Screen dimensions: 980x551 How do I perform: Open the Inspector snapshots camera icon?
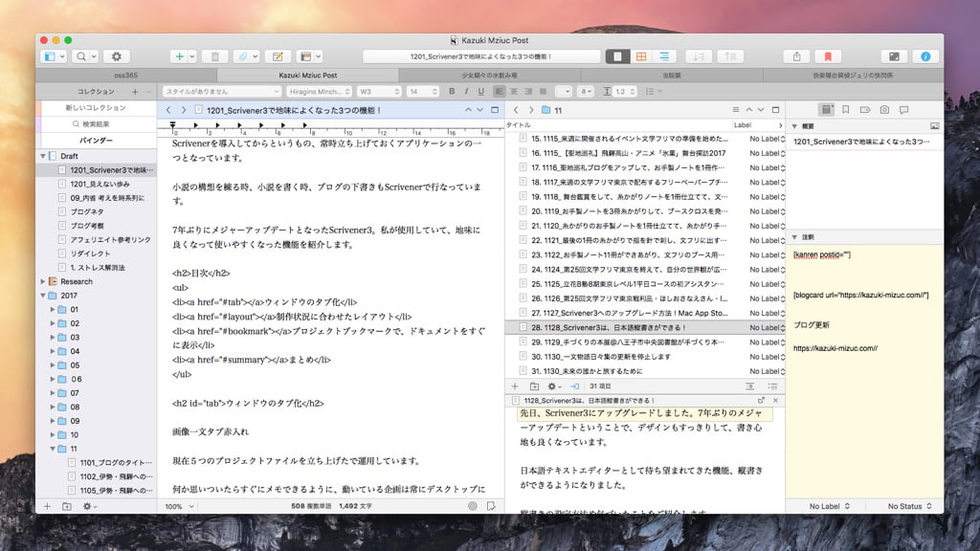pyautogui.click(x=884, y=110)
